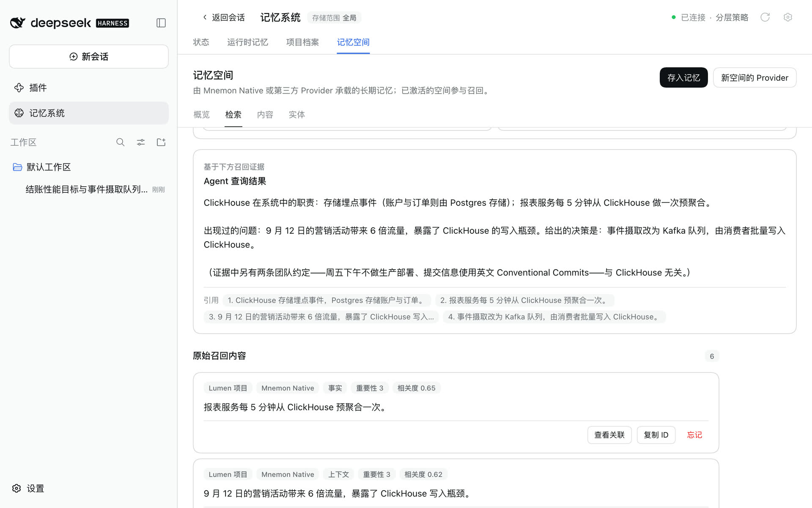Click the 存储范围 全局 badge
This screenshot has height=508, width=812.
click(334, 18)
